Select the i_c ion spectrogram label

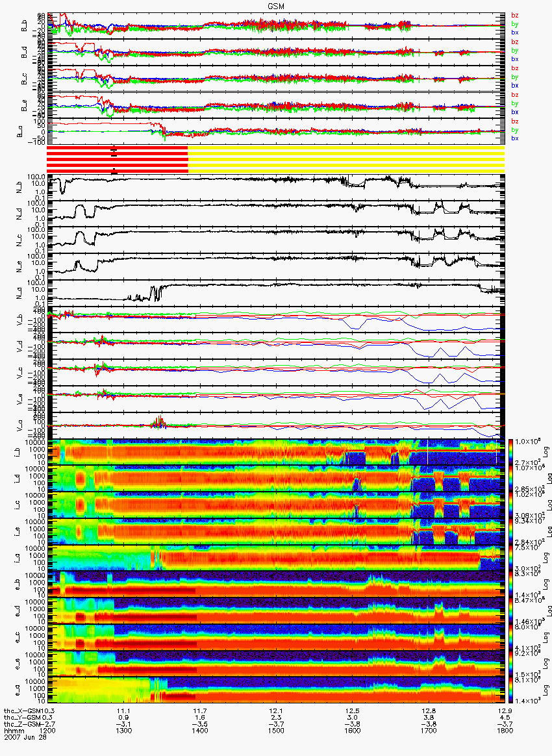pyautogui.click(x=18, y=505)
